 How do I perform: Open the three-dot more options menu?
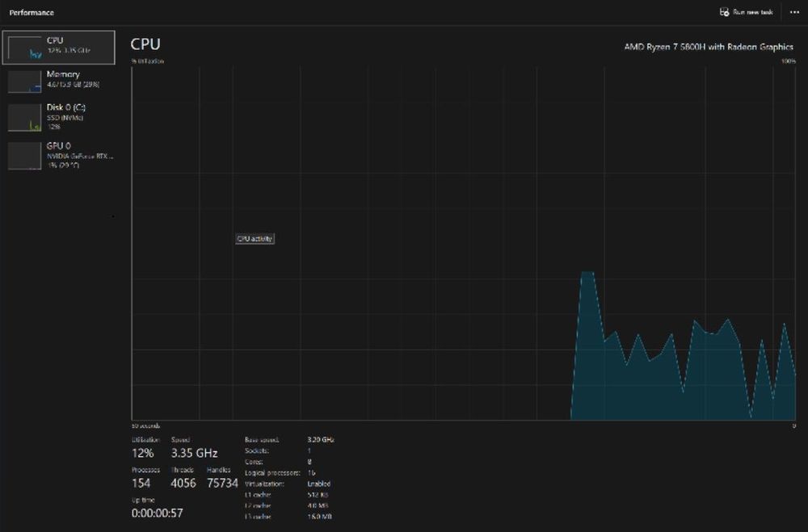point(794,12)
